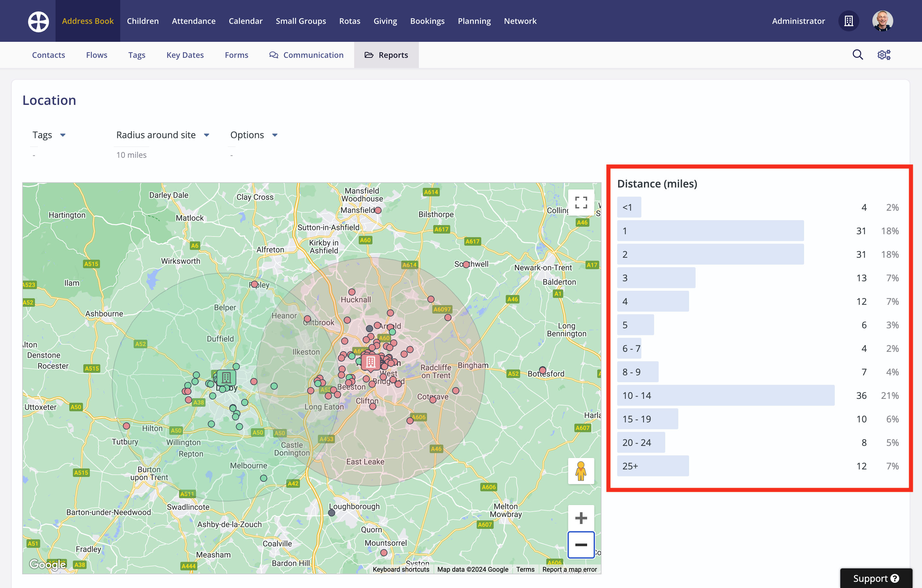The width and height of the screenshot is (922, 588).
Task: Open the search magnifier icon
Action: [x=858, y=55]
